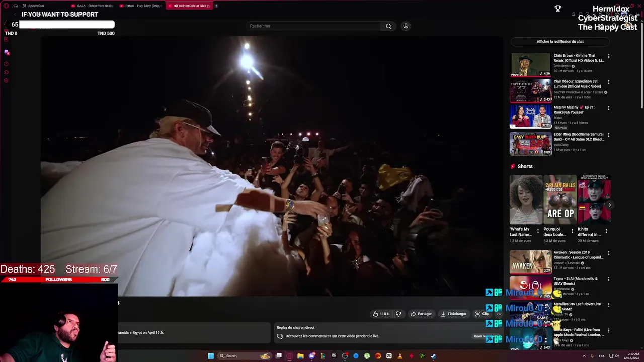Open File Explorer from the taskbar

tap(300, 356)
